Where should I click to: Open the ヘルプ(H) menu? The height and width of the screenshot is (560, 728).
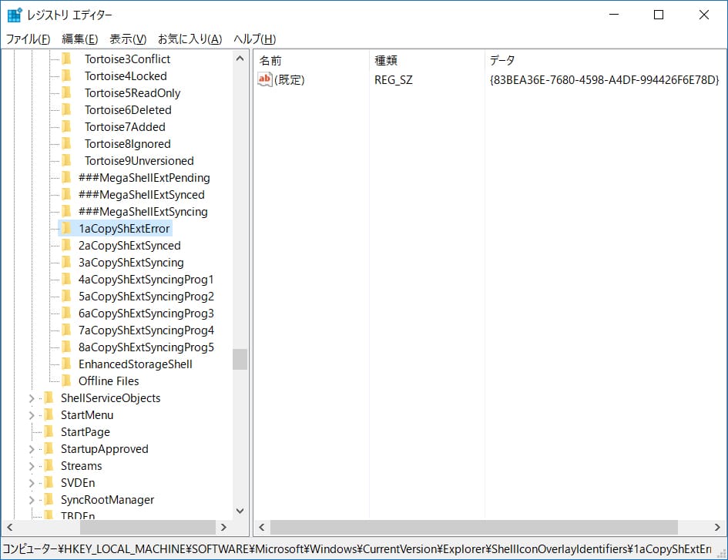(x=254, y=39)
